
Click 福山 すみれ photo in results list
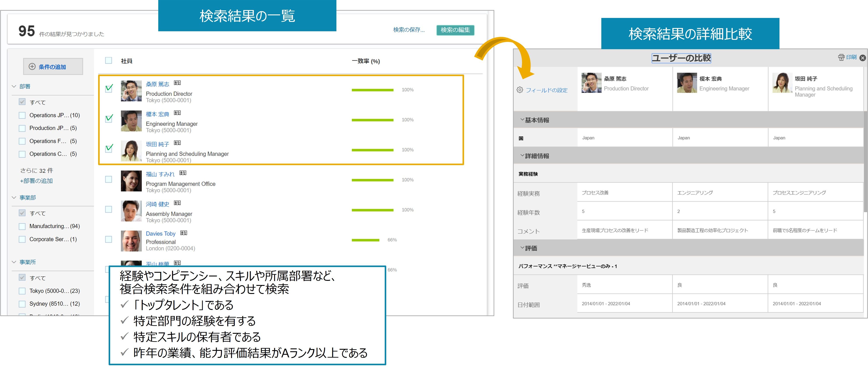tap(131, 181)
